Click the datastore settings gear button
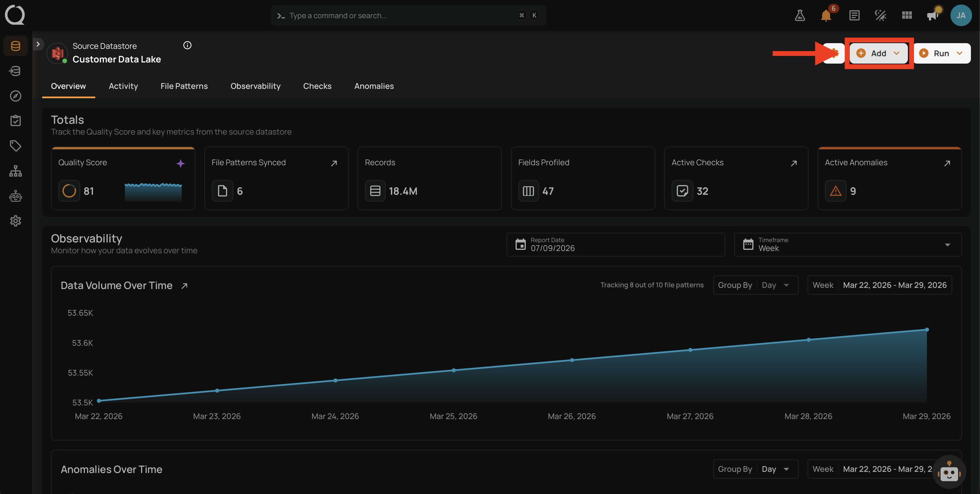Image resolution: width=980 pixels, height=494 pixels. pos(834,53)
